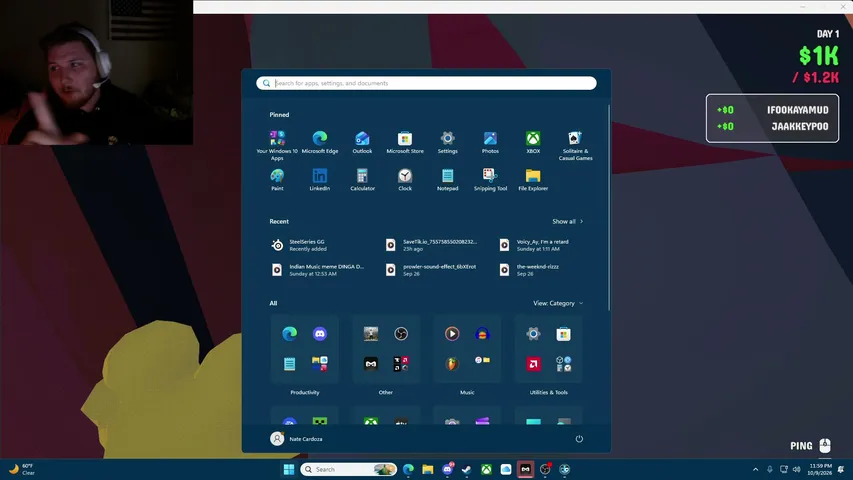This screenshot has width=853, height=480.
Task: Launch Solitaire & Casual Games
Action: coord(575,145)
